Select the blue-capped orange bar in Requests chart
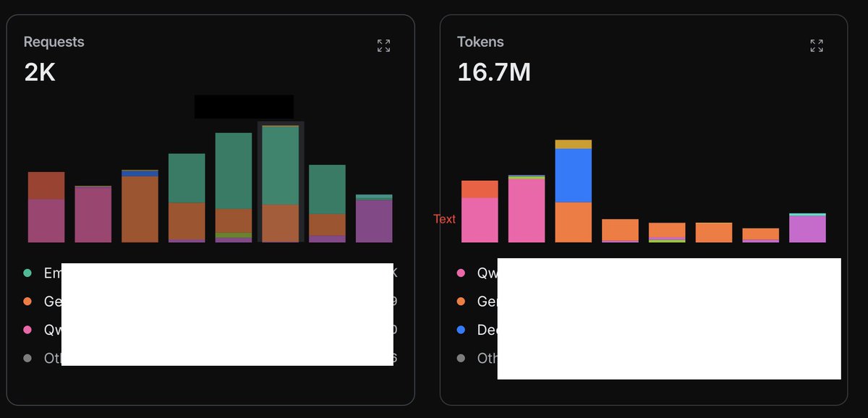Screen dimensions: 868x418 [140, 206]
